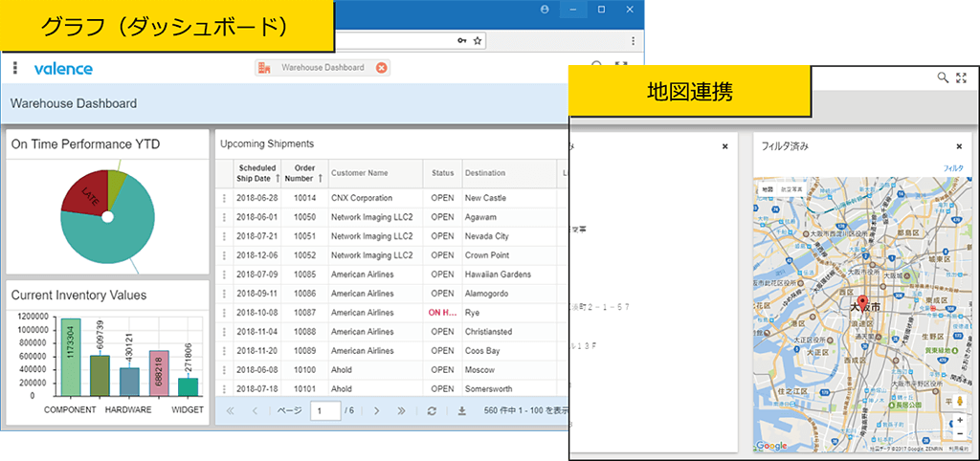Switch map to 地図 view
The image size is (980, 461).
(x=768, y=188)
